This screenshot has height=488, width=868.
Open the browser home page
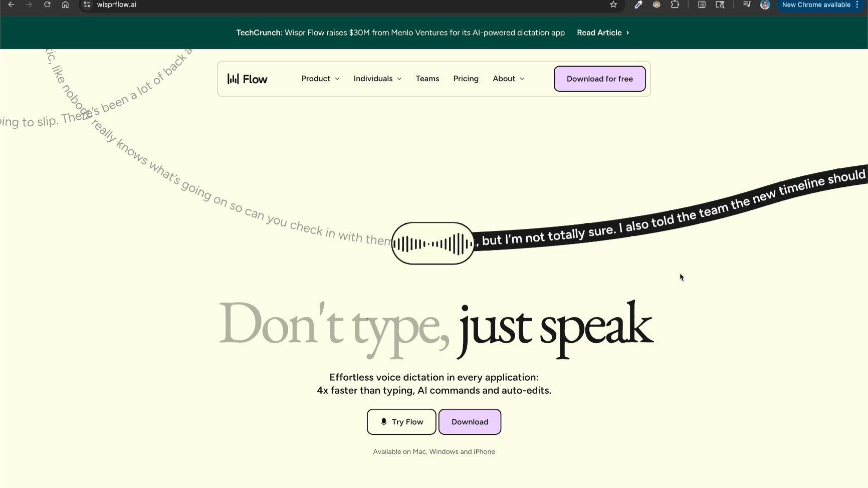tap(65, 5)
